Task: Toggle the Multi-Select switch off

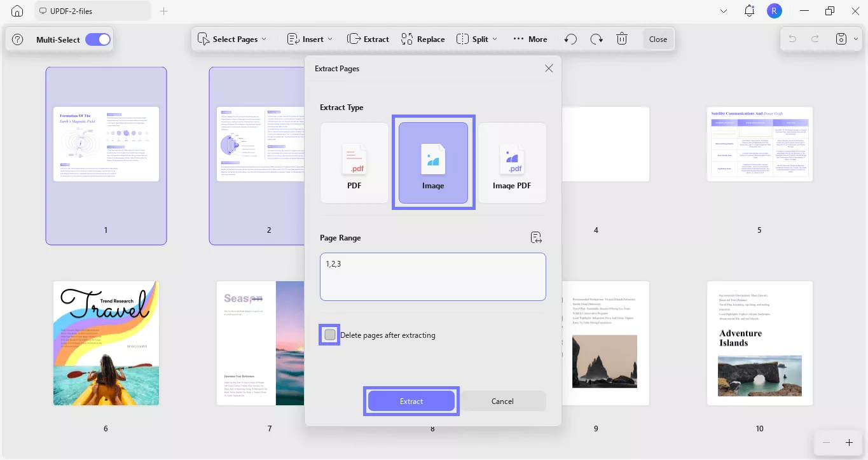Action: 98,39
